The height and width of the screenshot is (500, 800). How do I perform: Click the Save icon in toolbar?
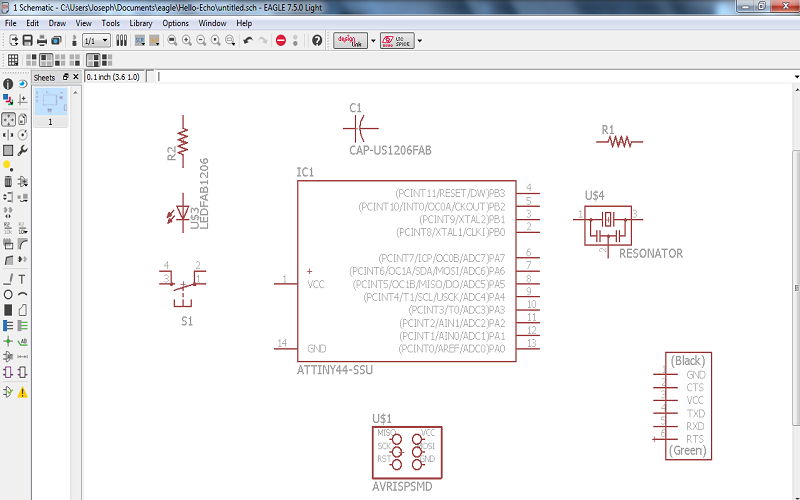pos(28,40)
